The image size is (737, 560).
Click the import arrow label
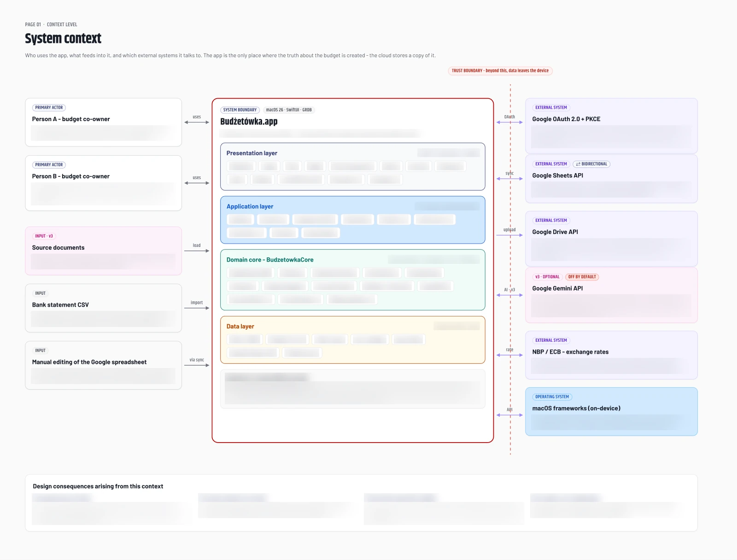click(x=197, y=303)
